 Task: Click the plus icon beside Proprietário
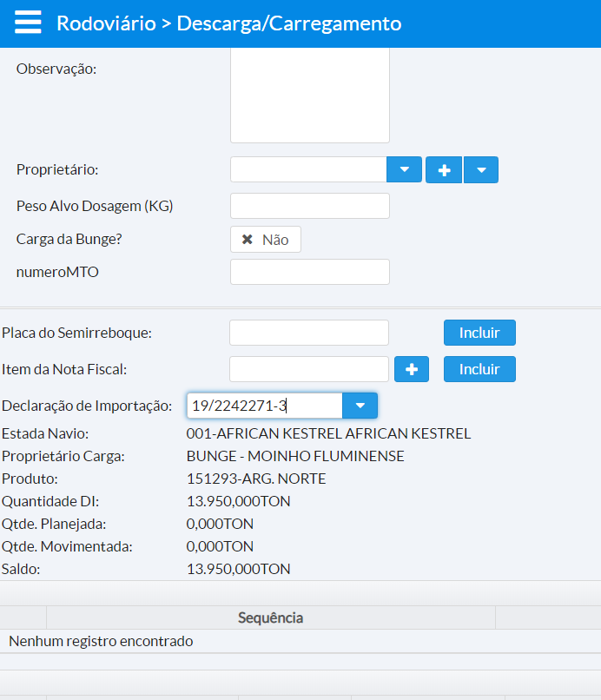[444, 170]
